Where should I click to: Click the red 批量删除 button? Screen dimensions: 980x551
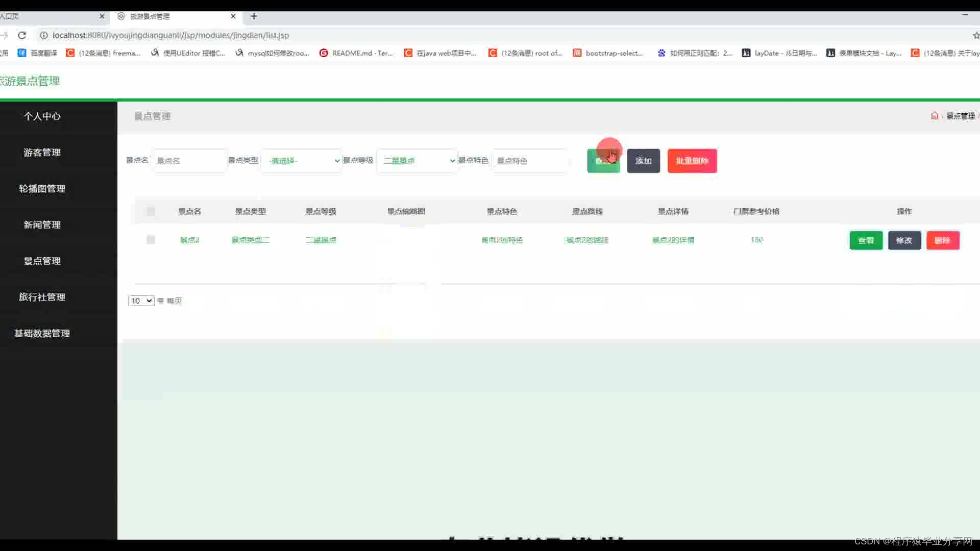click(x=692, y=161)
